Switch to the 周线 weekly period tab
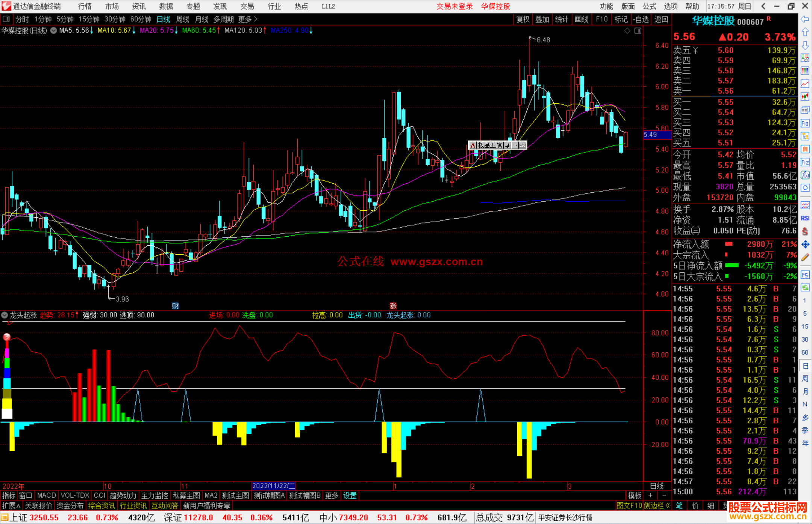 coord(183,19)
